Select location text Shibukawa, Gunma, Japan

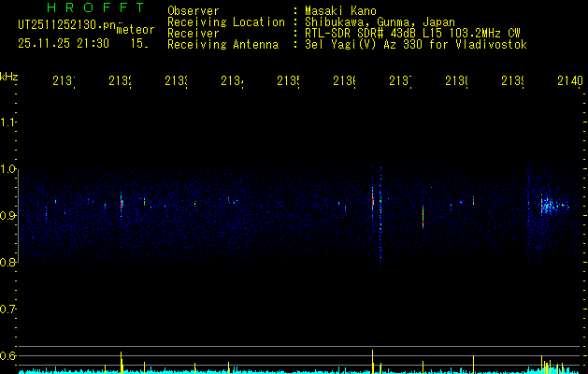pyautogui.click(x=380, y=22)
